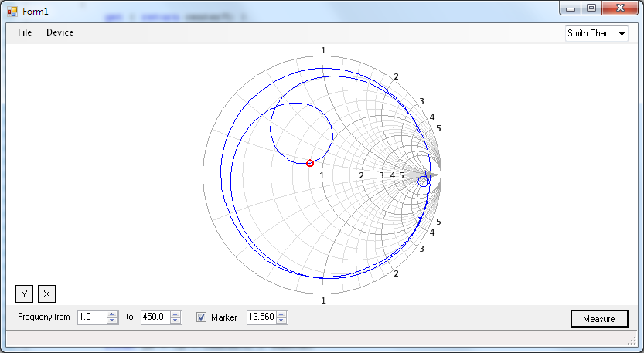This screenshot has width=644, height=353.
Task: Click the Measure button
Action: [599, 319]
